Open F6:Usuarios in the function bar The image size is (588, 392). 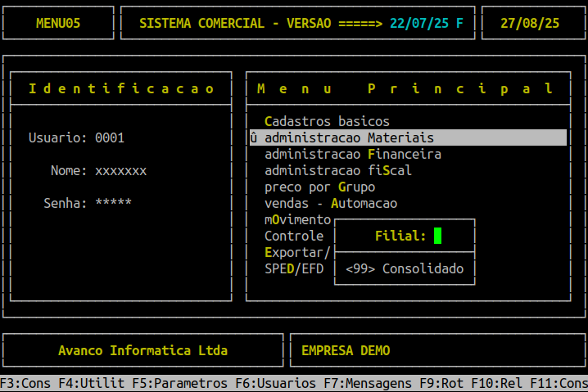(276, 383)
